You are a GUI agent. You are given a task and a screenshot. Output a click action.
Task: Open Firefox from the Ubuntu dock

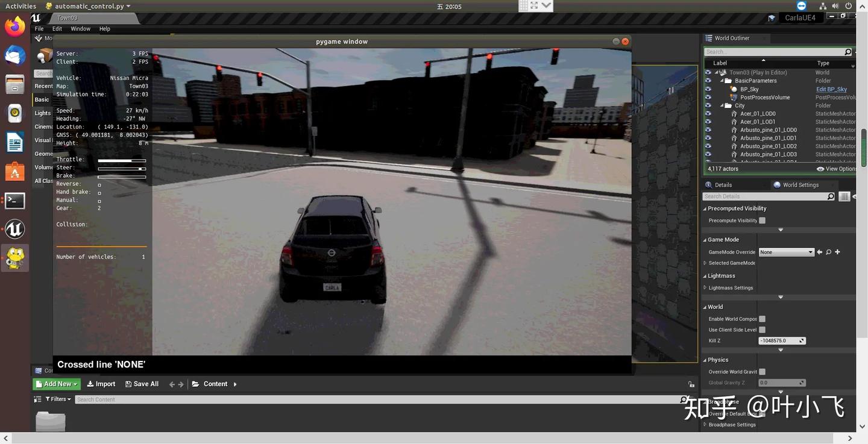pyautogui.click(x=15, y=27)
